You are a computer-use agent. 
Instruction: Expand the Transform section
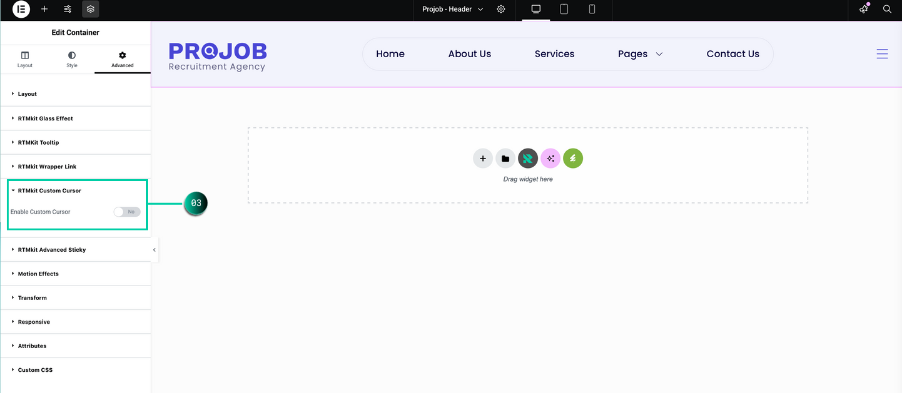[x=75, y=298]
